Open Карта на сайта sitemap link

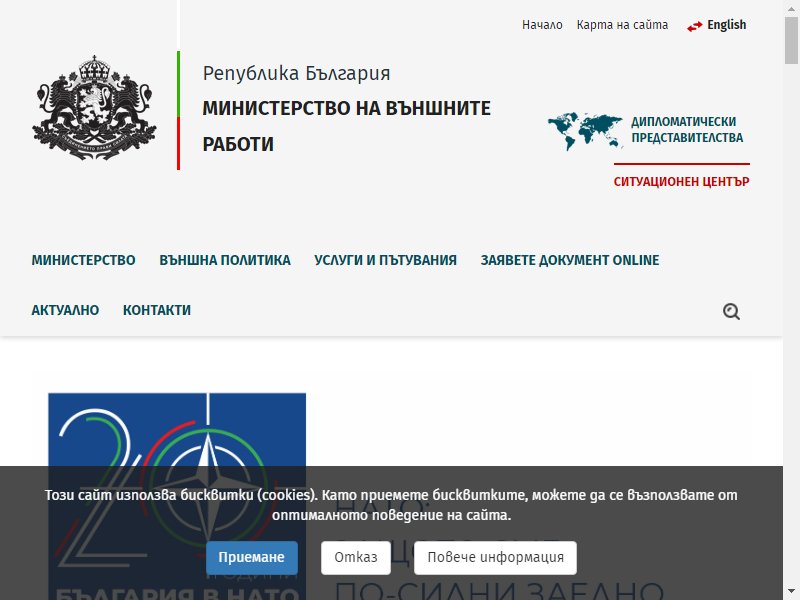622,25
